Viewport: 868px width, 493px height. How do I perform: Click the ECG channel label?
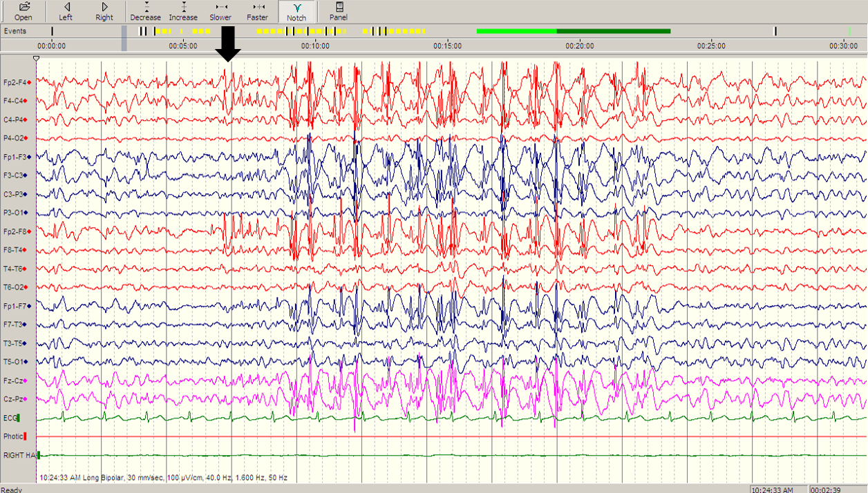pos(10,418)
